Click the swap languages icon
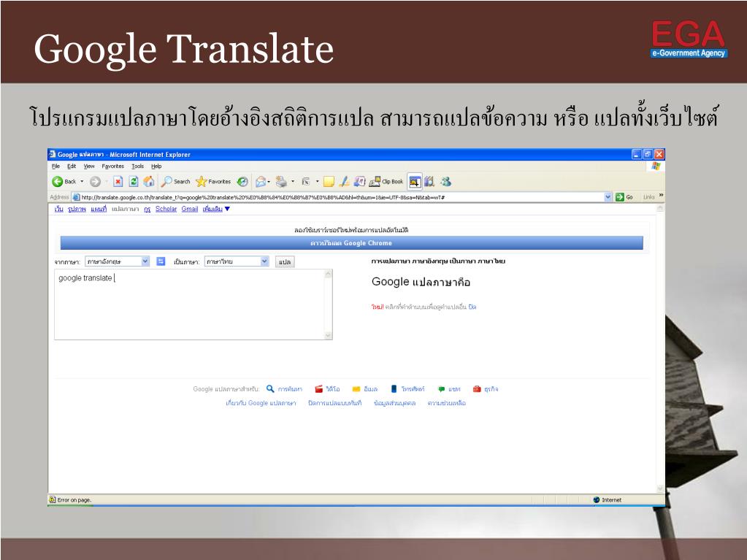This screenshot has width=747, height=560. click(x=161, y=261)
